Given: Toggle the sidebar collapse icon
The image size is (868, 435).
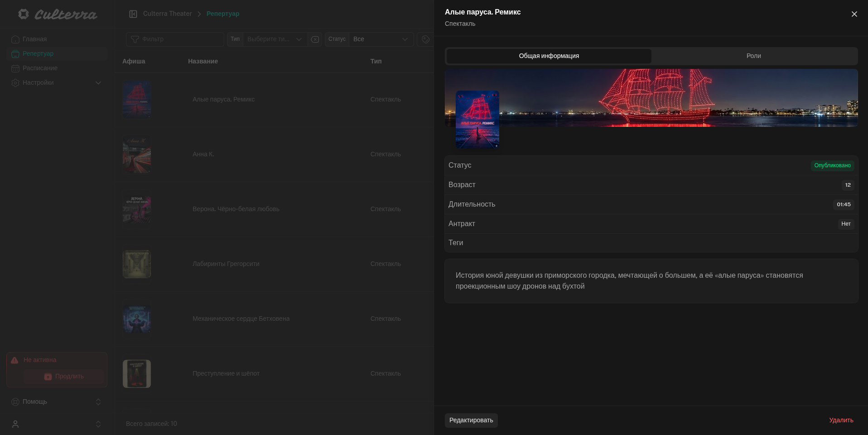Looking at the screenshot, I should click(x=133, y=14).
